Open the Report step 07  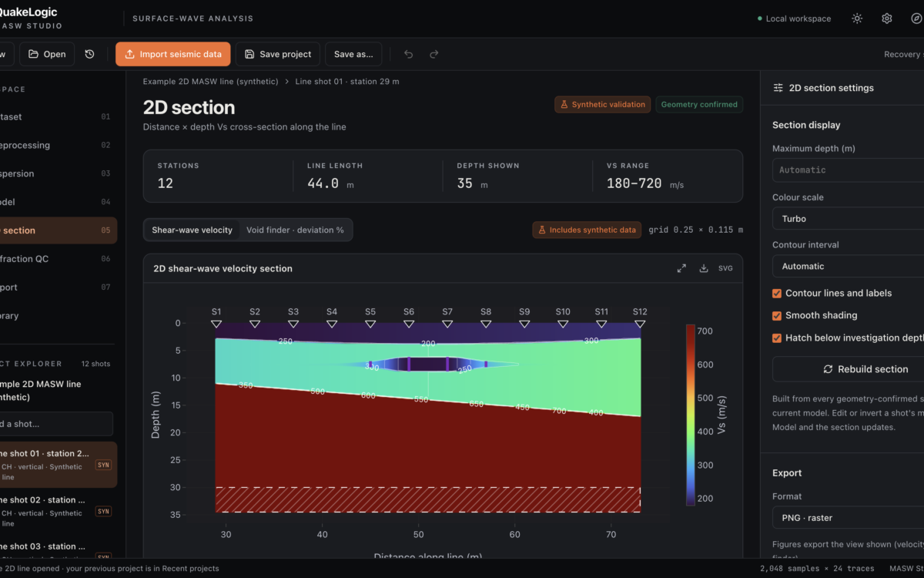59,287
